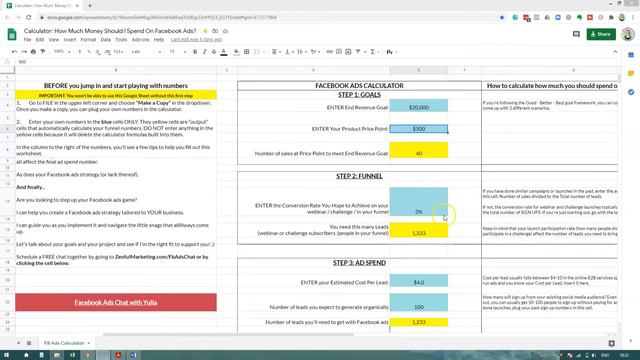Select the Paint format tool
The height and width of the screenshot is (360, 640).
coord(42,52)
